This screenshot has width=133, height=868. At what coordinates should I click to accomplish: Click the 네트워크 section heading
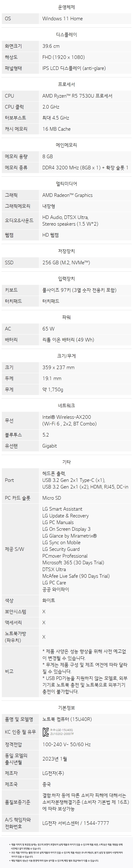[66, 406]
